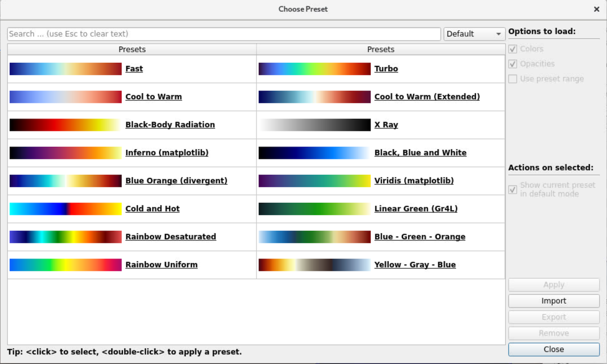
Task: Click the X Ray preset name
Action: pos(386,125)
